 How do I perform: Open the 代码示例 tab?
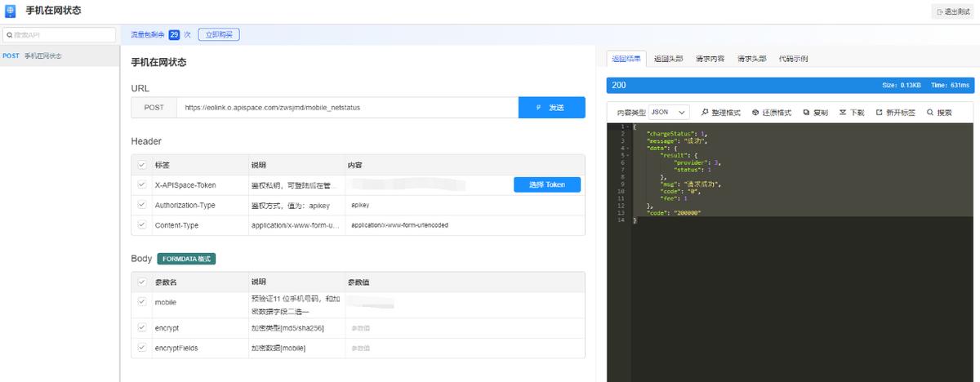pyautogui.click(x=793, y=59)
